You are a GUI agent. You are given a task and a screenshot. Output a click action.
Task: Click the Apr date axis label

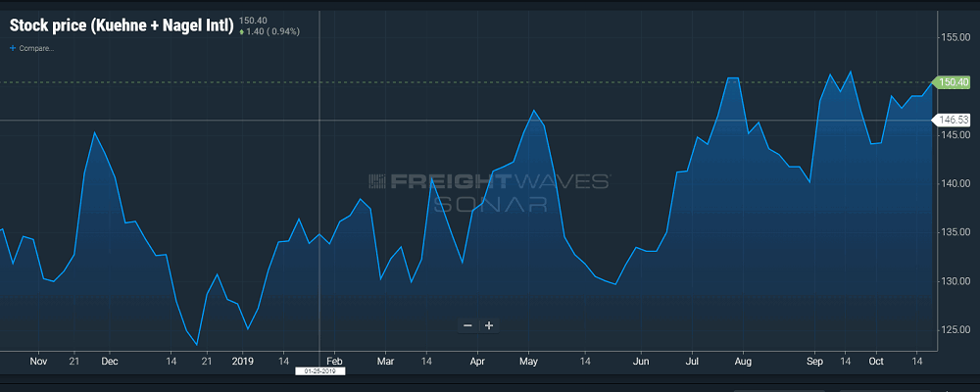tap(477, 362)
